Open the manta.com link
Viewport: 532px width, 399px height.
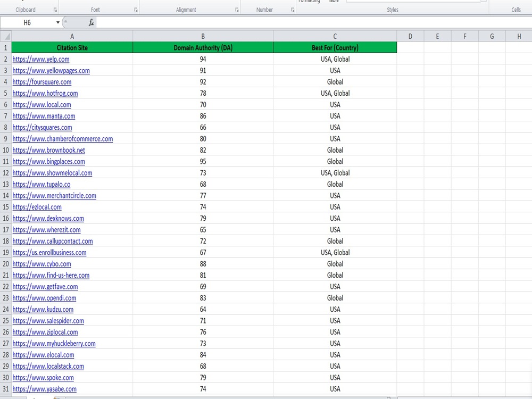click(44, 116)
